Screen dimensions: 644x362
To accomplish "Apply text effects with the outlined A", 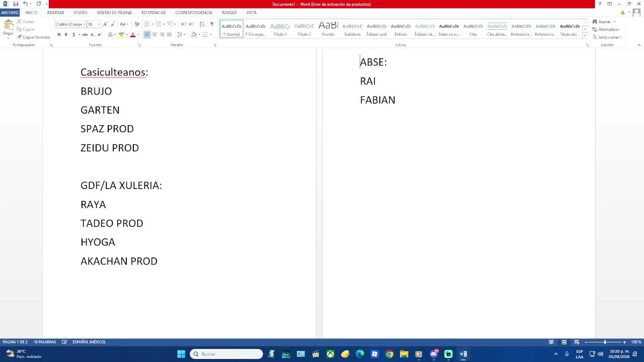I will click(110, 35).
